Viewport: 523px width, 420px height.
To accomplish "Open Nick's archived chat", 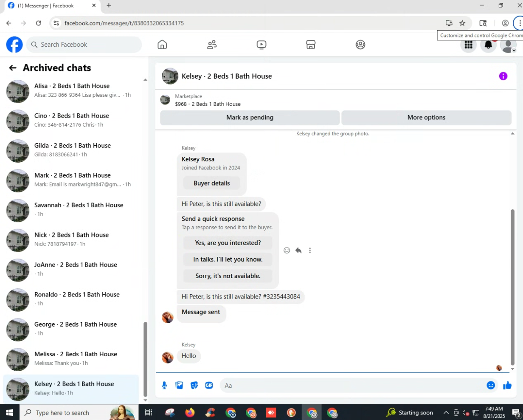I will click(x=71, y=240).
